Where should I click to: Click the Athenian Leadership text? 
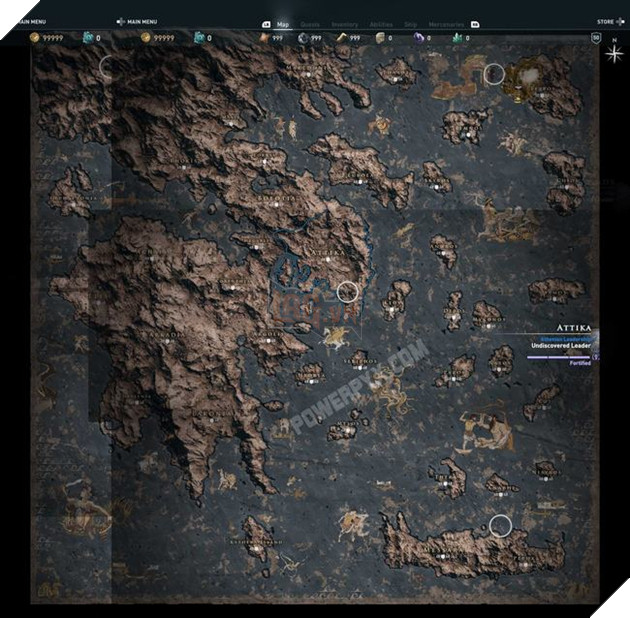tap(564, 339)
